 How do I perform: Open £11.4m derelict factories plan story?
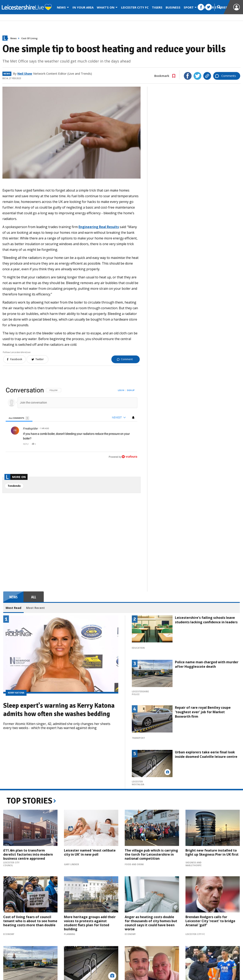pos(29,855)
